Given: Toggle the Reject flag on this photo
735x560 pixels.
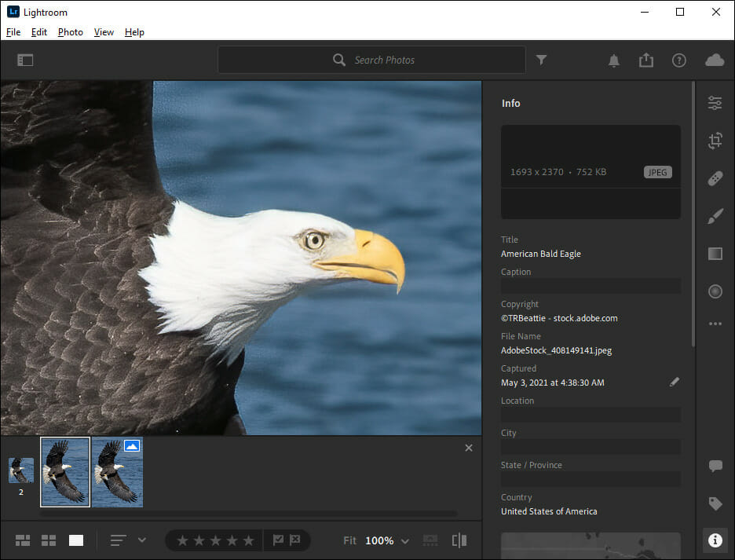Looking at the screenshot, I should click(x=296, y=540).
